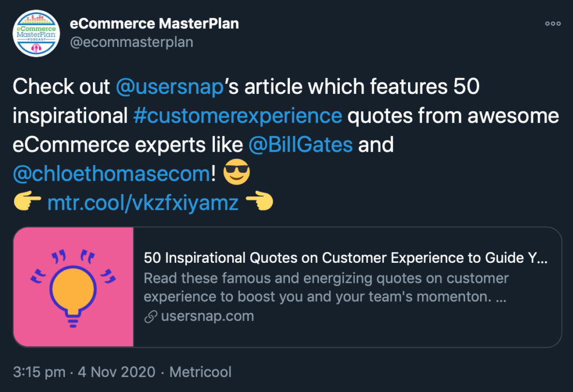Open the usersnap.com domain text

(x=207, y=317)
